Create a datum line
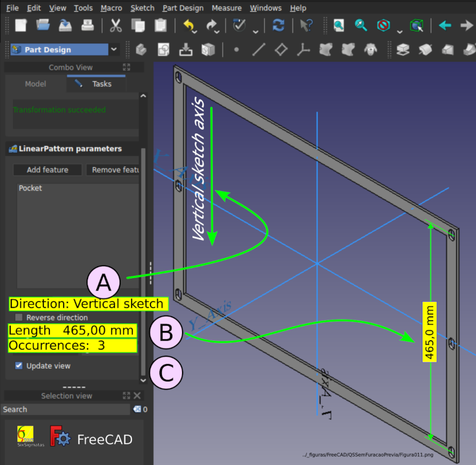Screen dimensions: 476x465 (x=259, y=49)
